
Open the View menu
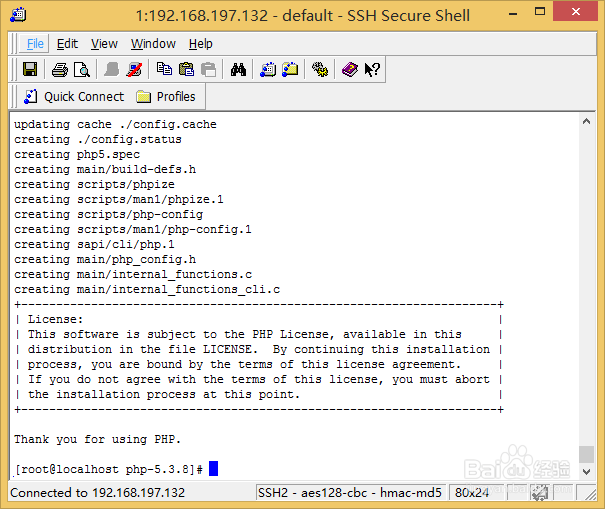104,44
